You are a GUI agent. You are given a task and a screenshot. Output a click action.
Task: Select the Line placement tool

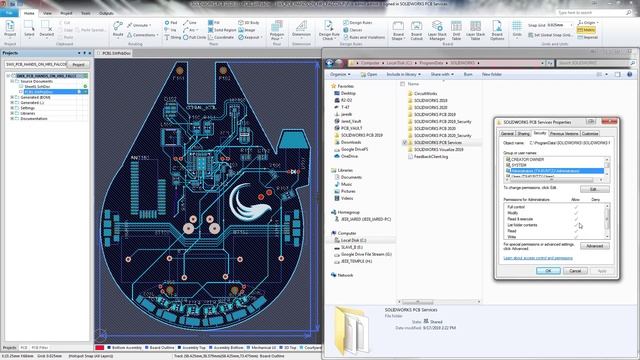click(190, 23)
